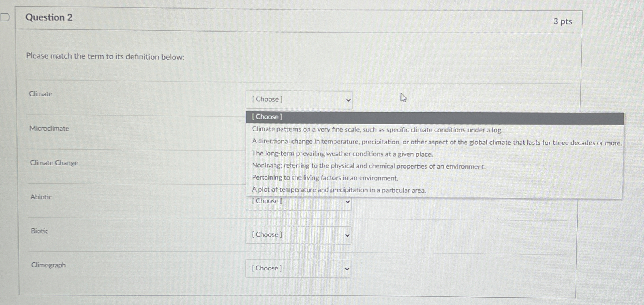
Task: Select 'A plot of temperature and precipitation' option
Action: [339, 190]
